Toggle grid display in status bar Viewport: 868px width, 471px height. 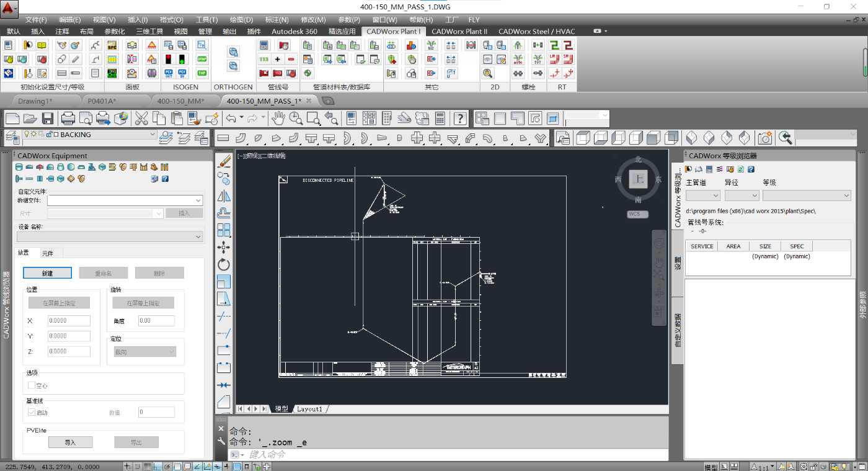click(x=148, y=467)
